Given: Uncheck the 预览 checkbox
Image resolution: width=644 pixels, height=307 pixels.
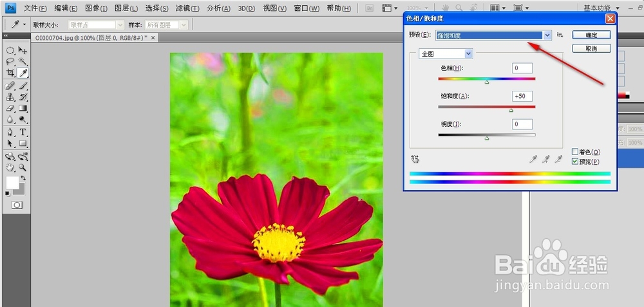Looking at the screenshot, I should click(575, 162).
